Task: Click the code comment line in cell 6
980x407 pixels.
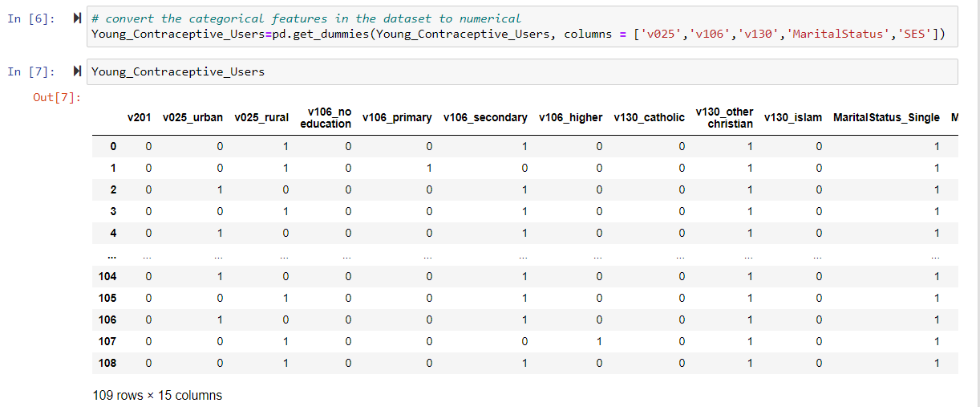Action: point(306,18)
